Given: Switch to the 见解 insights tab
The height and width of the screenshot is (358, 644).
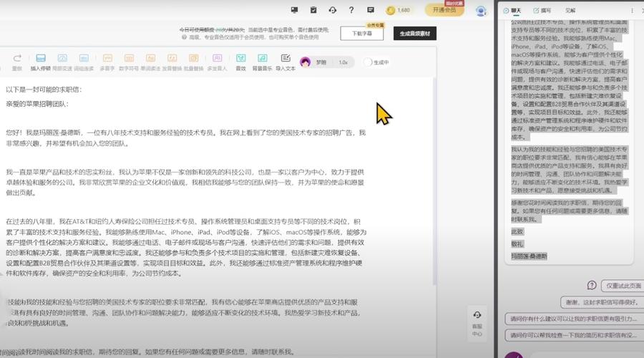Looking at the screenshot, I should tap(570, 10).
